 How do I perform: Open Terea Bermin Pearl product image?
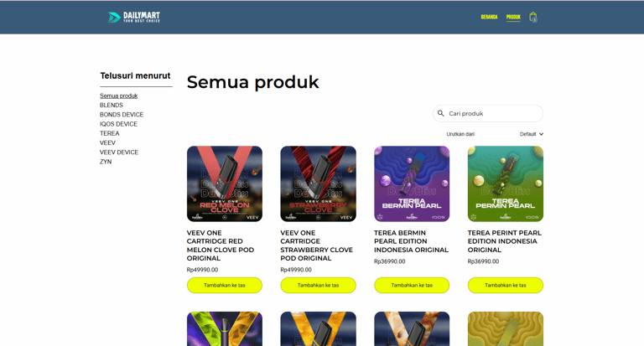411,183
